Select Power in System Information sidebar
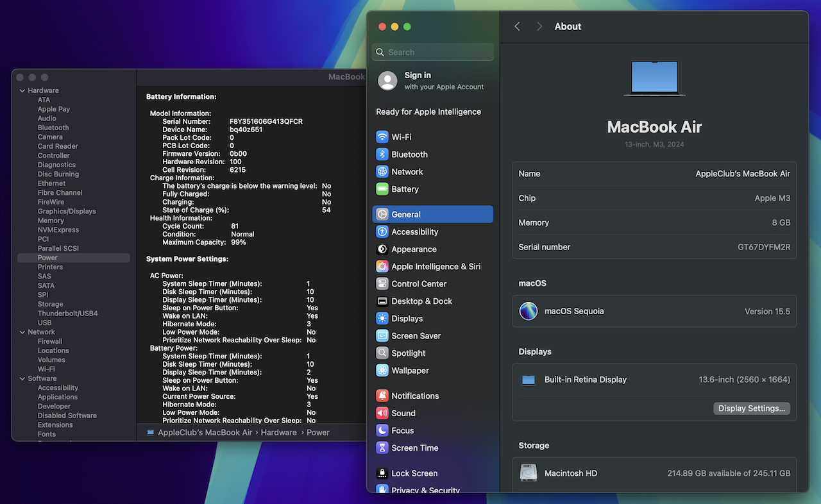 74,258
